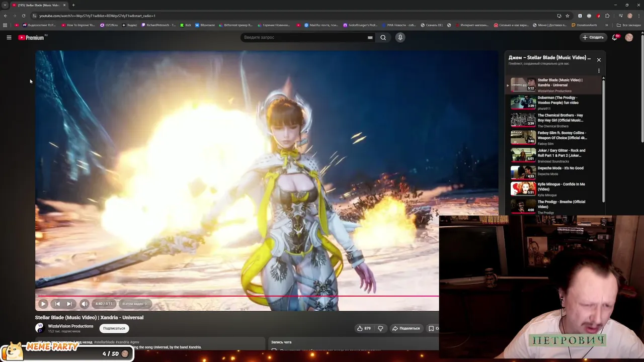Play Doberman (The Prodigy - Voodoo People) video

554,103
